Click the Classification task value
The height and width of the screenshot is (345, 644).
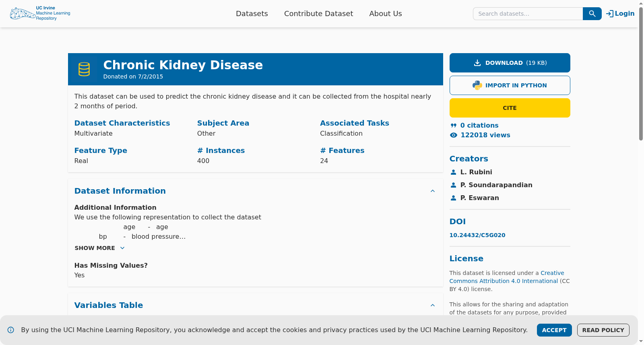pos(341,134)
